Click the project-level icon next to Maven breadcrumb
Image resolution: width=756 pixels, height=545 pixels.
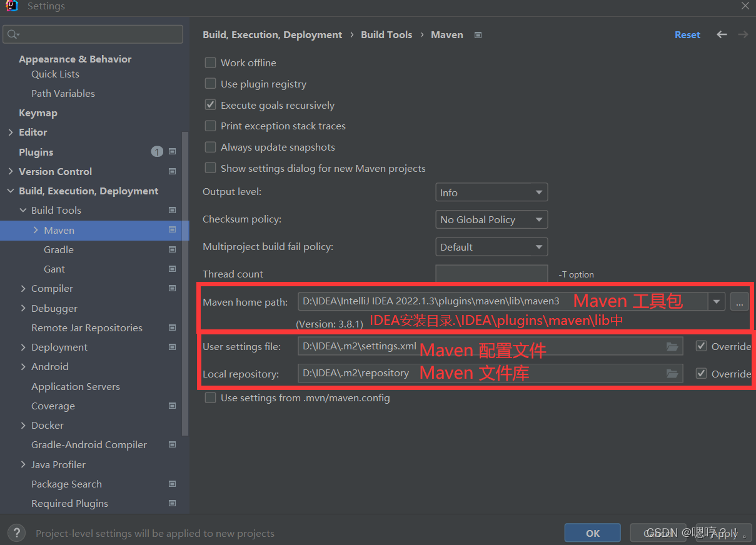[478, 35]
